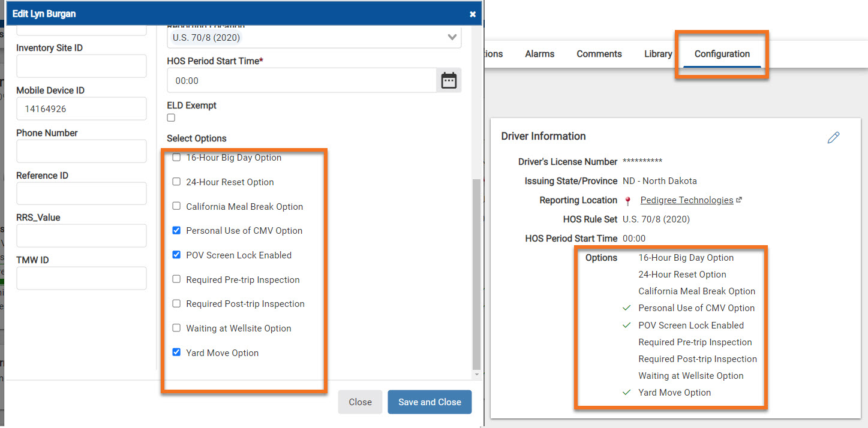Disable POV Screen Lock Enabled checkbox

[176, 255]
